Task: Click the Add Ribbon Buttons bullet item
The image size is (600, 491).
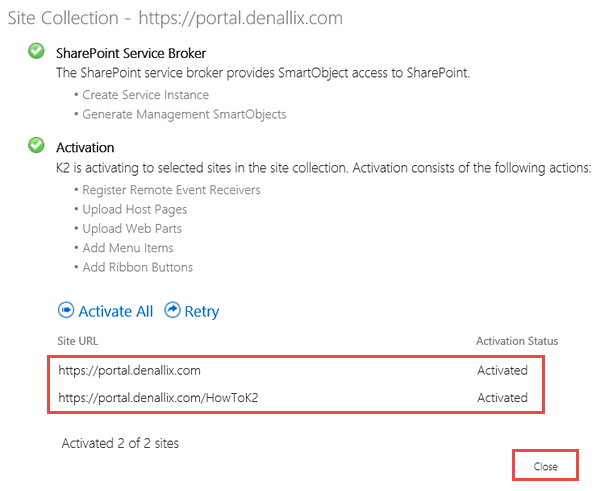Action: [137, 267]
